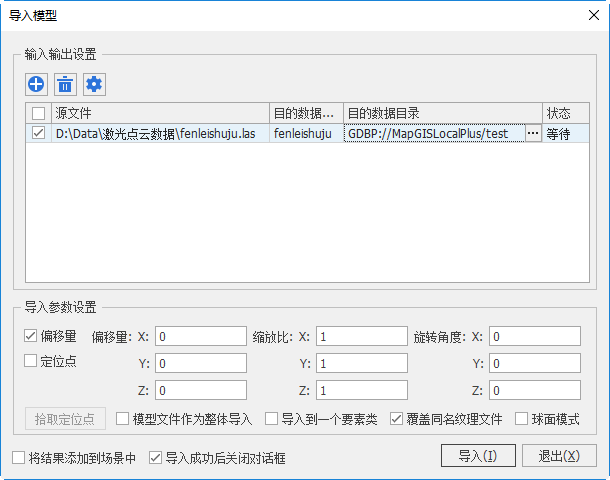Disable the 偏移量 checkbox

coord(30,336)
